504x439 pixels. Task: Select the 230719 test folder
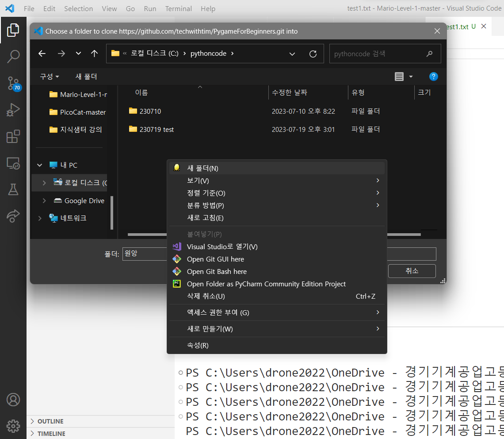point(157,129)
